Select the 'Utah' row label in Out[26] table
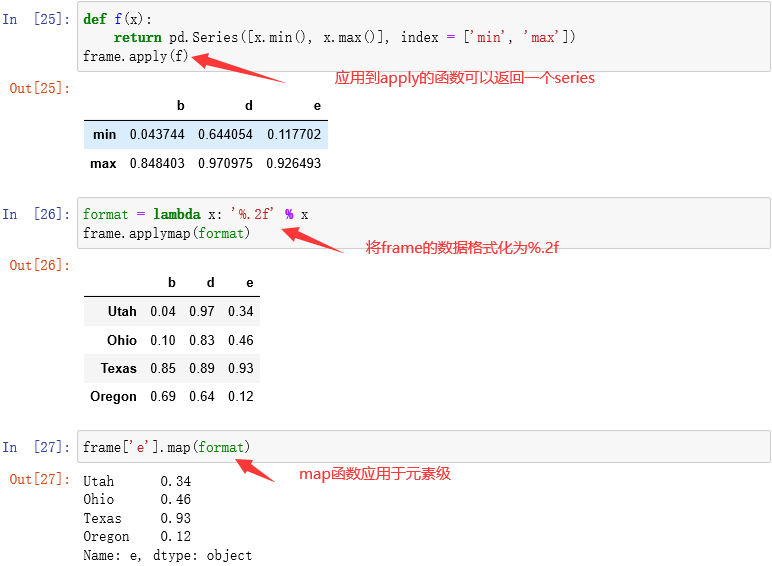The height and width of the screenshot is (566, 772). [122, 312]
